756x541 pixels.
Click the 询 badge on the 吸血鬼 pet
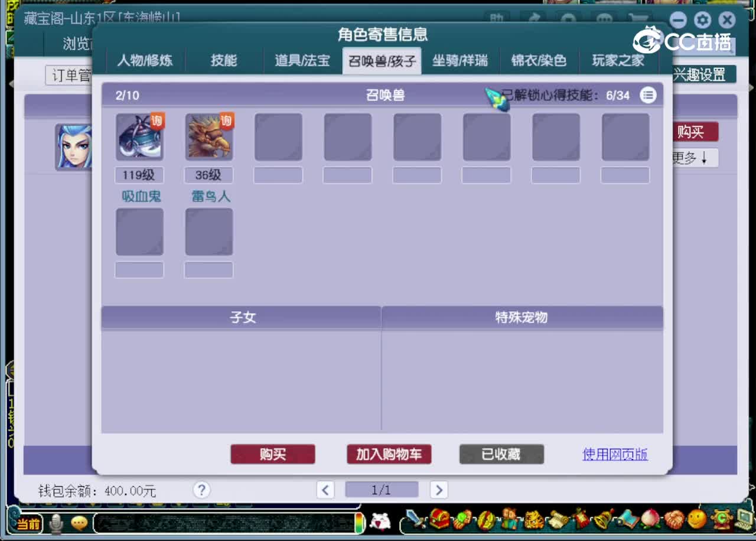pyautogui.click(x=158, y=120)
